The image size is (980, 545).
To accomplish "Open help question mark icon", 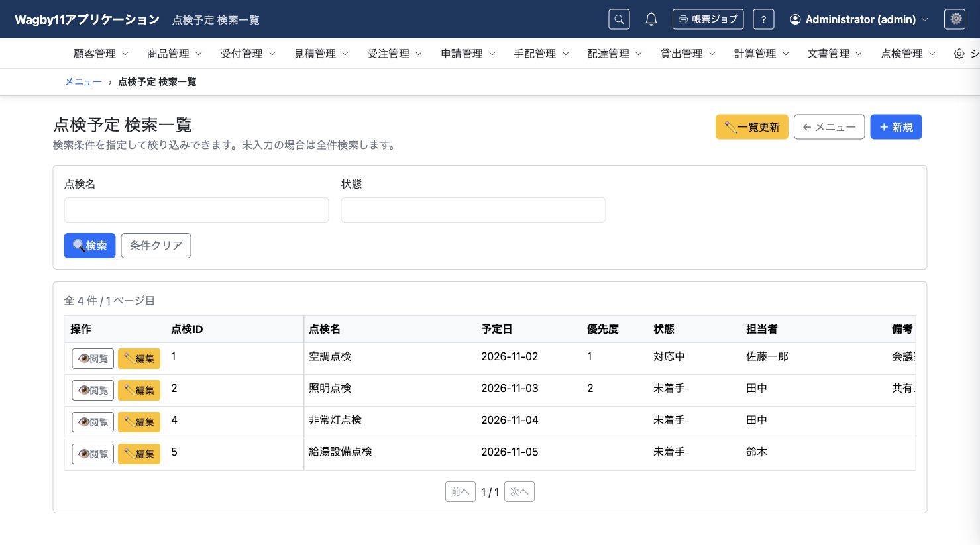I will (x=763, y=19).
